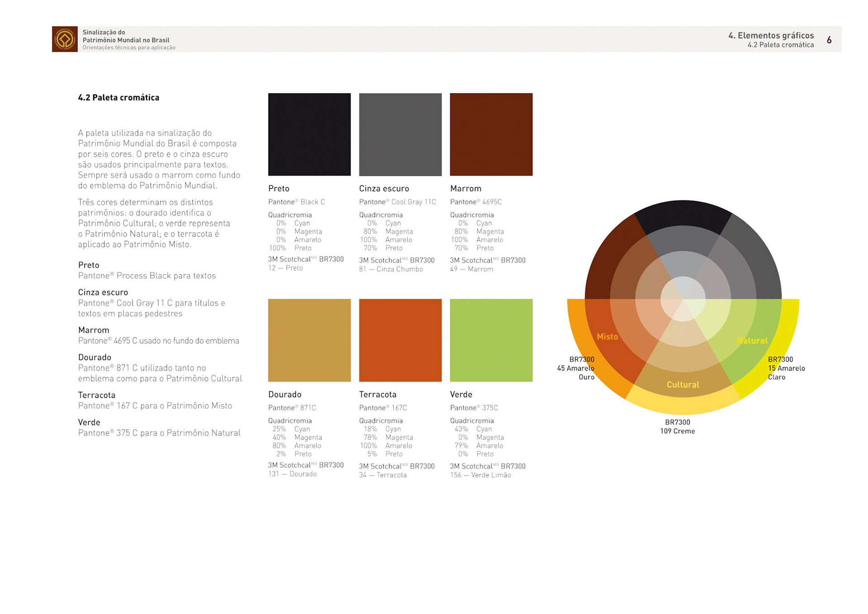This screenshot has height=614, width=868.
Task: Click 'Pantone 871C' label under Dourado
Action: coord(292,407)
